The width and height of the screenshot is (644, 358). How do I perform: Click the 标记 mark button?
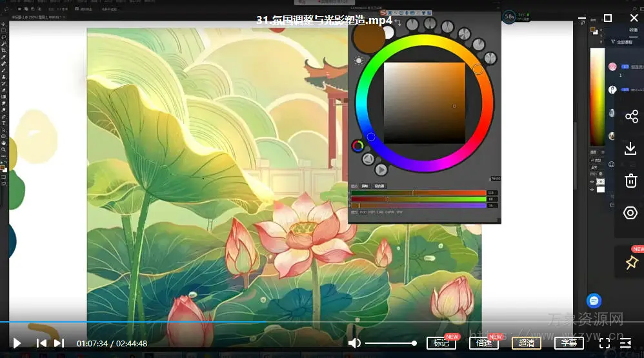click(441, 343)
